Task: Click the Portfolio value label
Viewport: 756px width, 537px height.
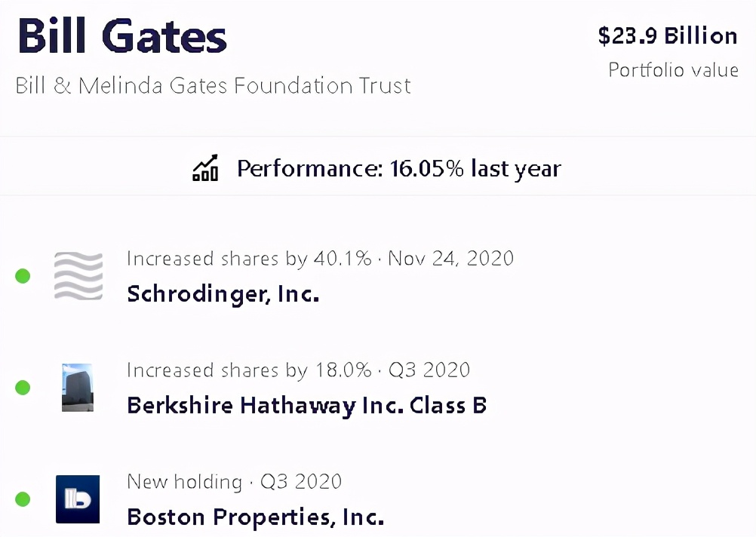Action: click(x=673, y=70)
